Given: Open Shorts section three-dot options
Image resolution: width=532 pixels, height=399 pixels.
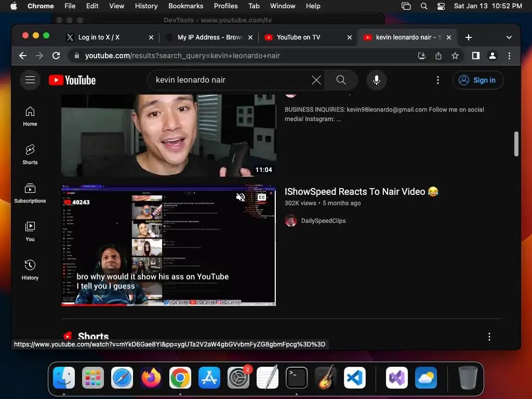Looking at the screenshot, I should point(489,337).
